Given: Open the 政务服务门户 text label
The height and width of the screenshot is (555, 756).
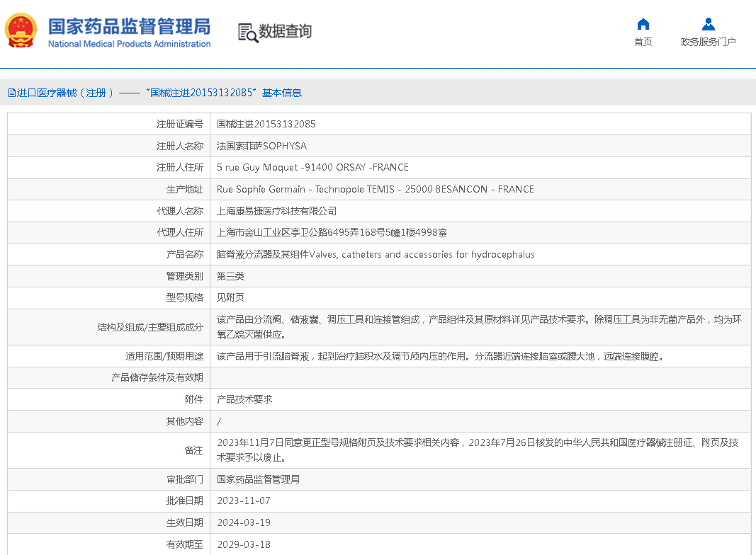Looking at the screenshot, I should pyautogui.click(x=708, y=42).
